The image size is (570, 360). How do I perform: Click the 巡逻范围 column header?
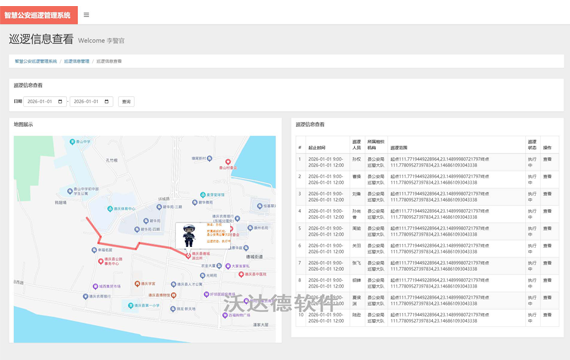click(x=399, y=148)
